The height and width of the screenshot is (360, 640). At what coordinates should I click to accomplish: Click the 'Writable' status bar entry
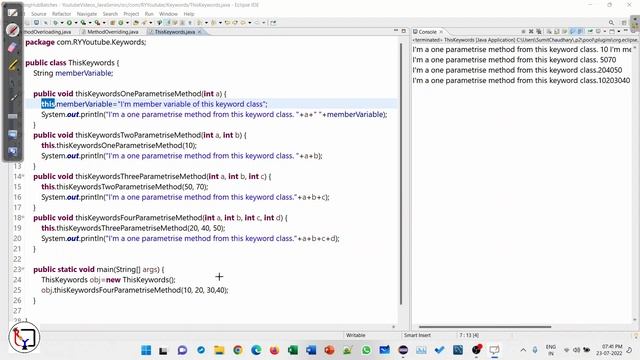pyautogui.click(x=356, y=335)
